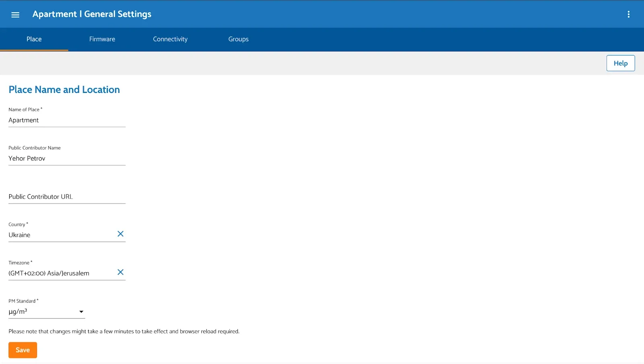Click the Apartment General Settings page title
This screenshot has width=644, height=364.
tap(92, 14)
